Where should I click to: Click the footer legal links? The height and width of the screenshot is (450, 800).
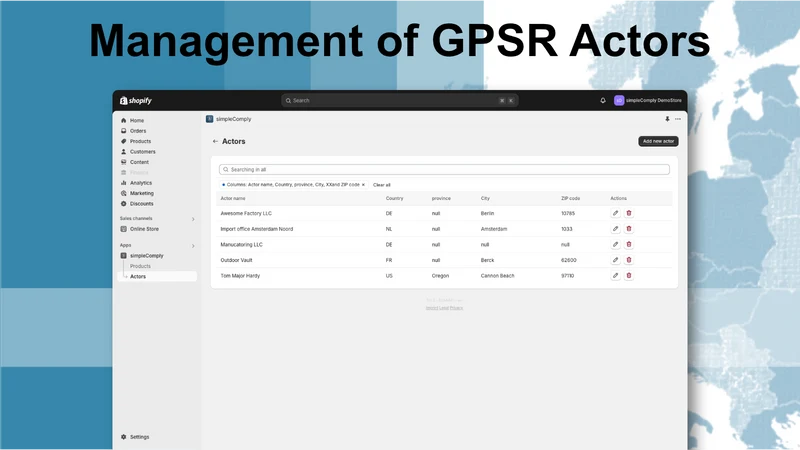click(x=444, y=308)
